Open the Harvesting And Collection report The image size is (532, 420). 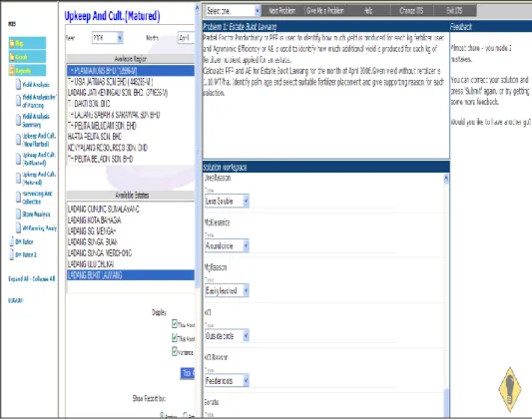(37, 198)
